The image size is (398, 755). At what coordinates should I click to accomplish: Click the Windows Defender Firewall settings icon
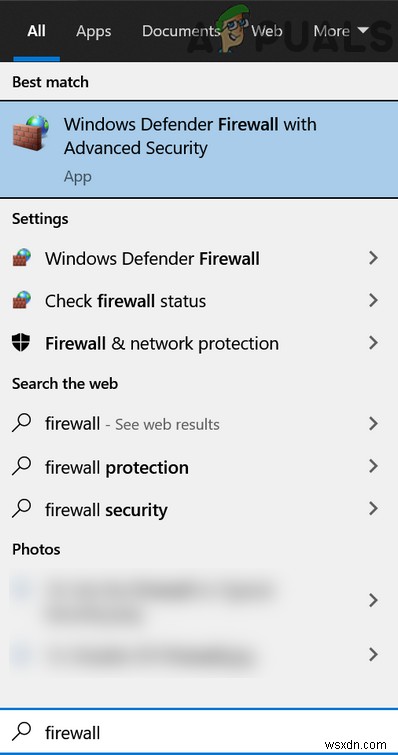pyautogui.click(x=22, y=259)
